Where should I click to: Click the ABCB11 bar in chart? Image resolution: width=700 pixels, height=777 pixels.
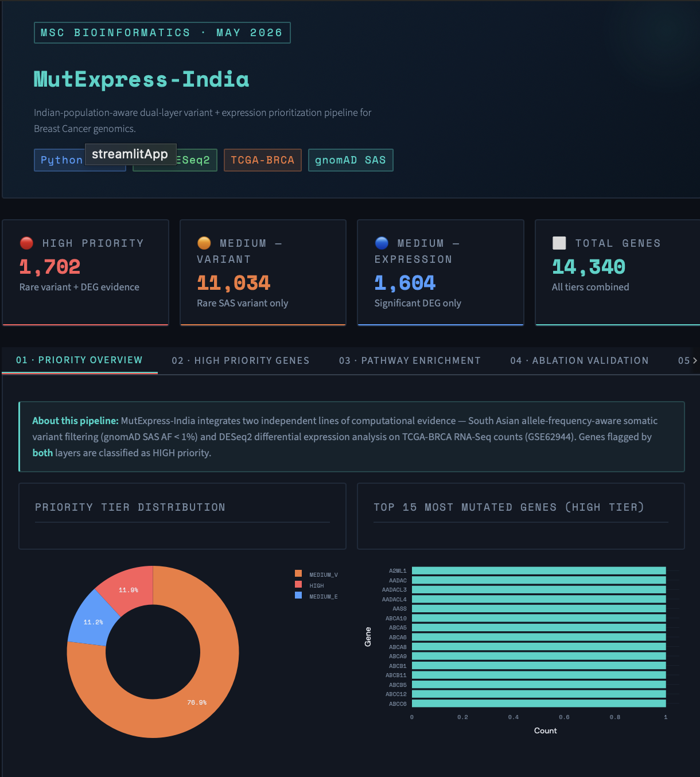539,675
